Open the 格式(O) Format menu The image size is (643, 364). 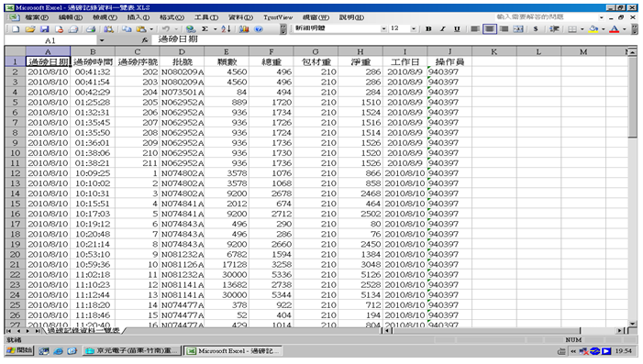tap(172, 17)
